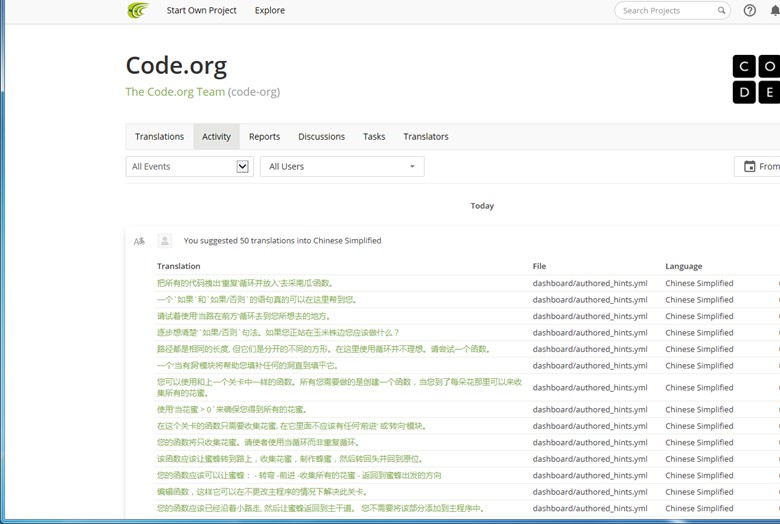Click the Crowdin logo icon
Screen dimensions: 780x524
pyautogui.click(x=138, y=10)
